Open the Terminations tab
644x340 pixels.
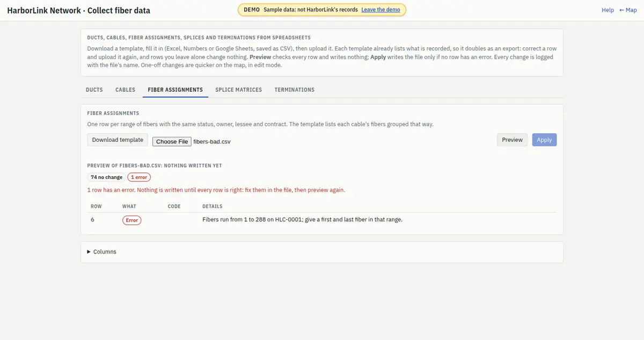(295, 90)
